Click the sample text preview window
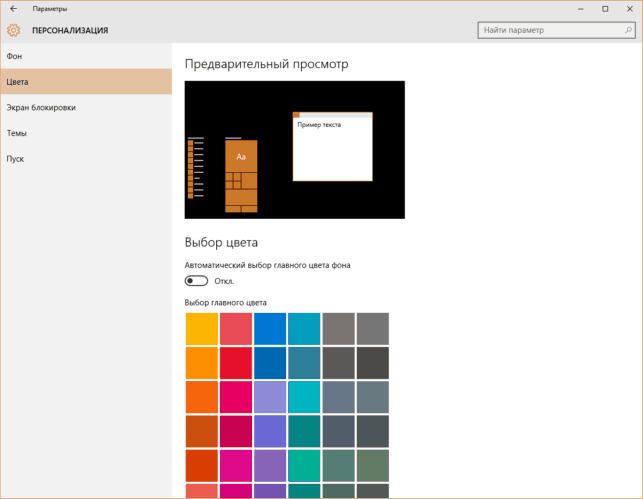The height and width of the screenshot is (499, 643). point(333,146)
